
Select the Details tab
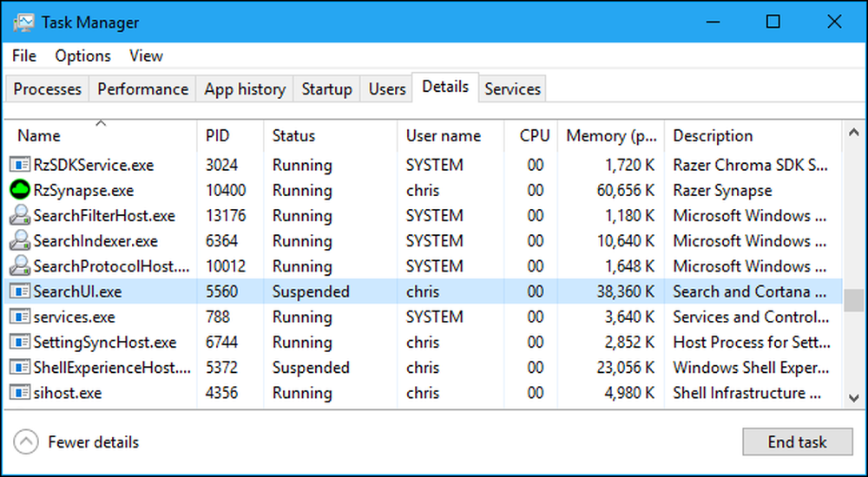click(445, 87)
